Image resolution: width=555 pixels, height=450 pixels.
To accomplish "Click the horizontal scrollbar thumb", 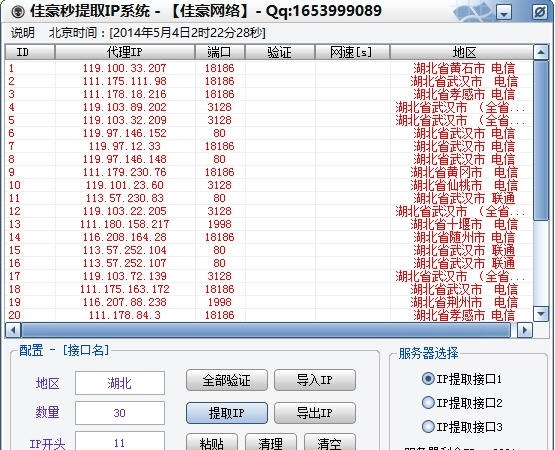I will (266, 330).
